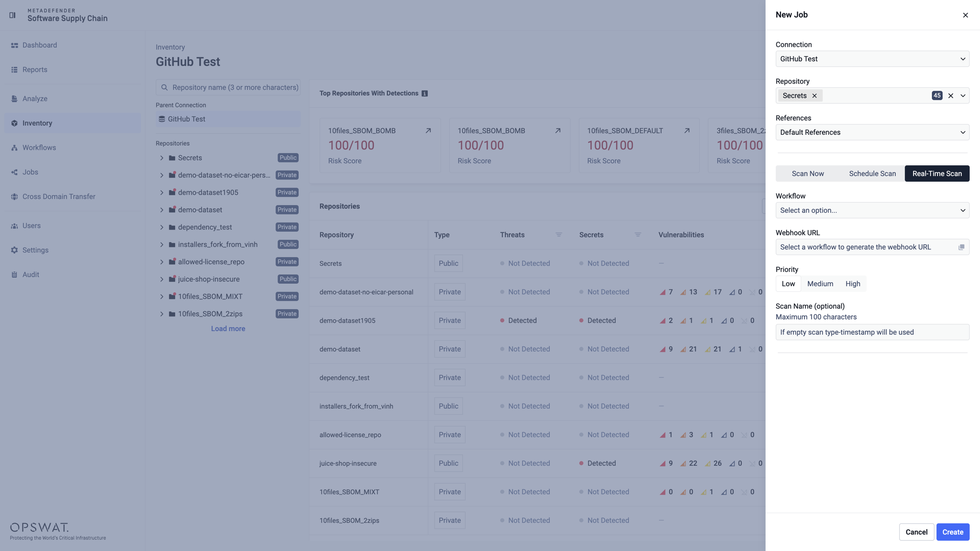
Task: Set priority to Low
Action: click(789, 284)
